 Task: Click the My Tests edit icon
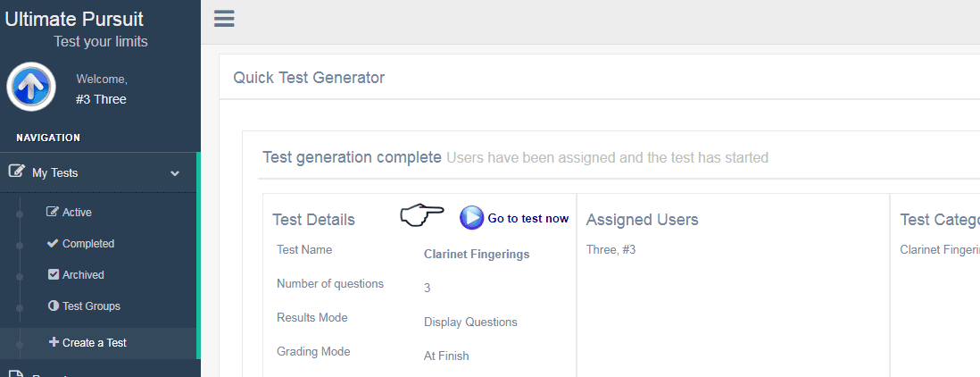coord(17,171)
